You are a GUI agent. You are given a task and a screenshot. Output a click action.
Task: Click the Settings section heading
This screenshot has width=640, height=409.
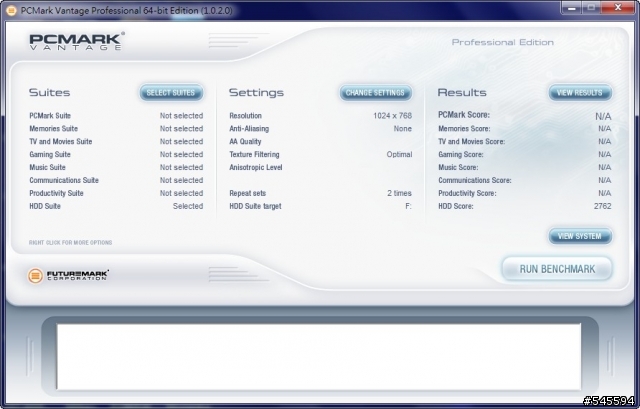[x=256, y=93]
